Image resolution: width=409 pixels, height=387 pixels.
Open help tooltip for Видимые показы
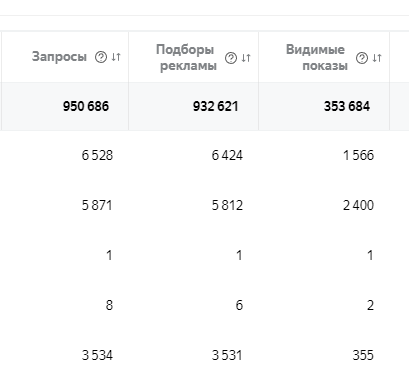click(x=362, y=58)
